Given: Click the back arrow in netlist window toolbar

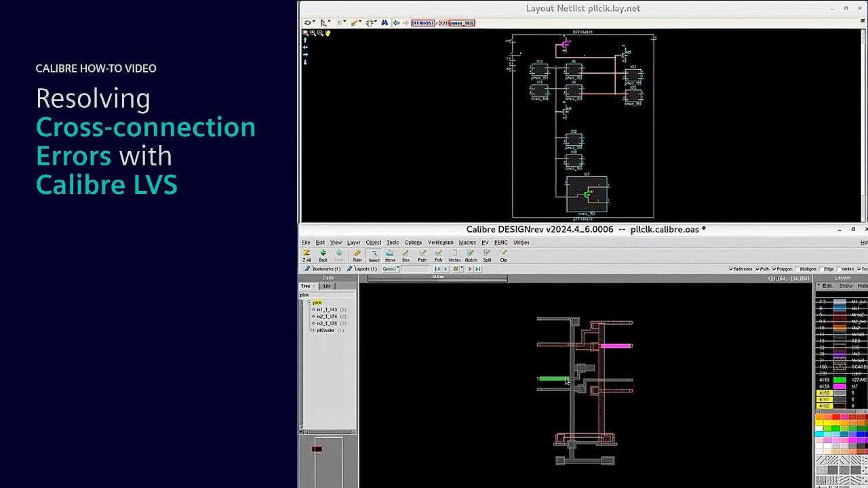Looking at the screenshot, I should click(396, 23).
